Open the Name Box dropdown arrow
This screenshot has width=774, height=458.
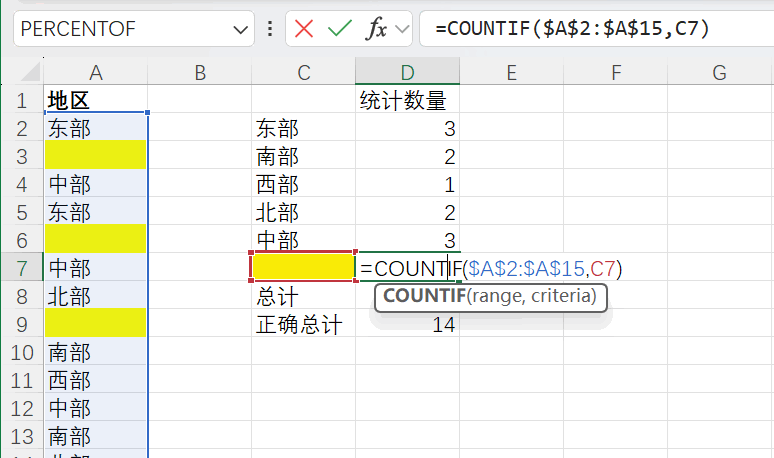pos(240,30)
